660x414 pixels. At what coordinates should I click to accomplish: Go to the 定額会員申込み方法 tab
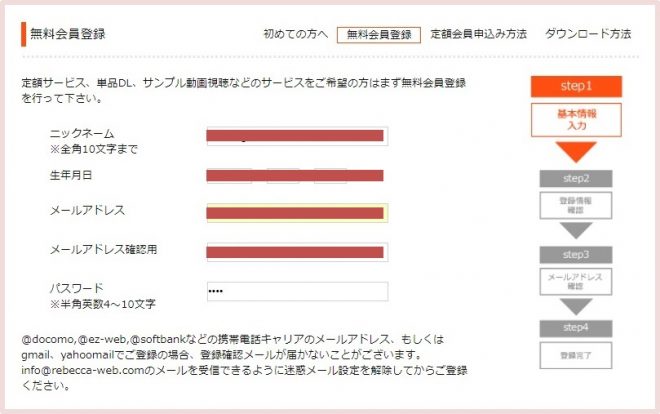click(x=479, y=34)
